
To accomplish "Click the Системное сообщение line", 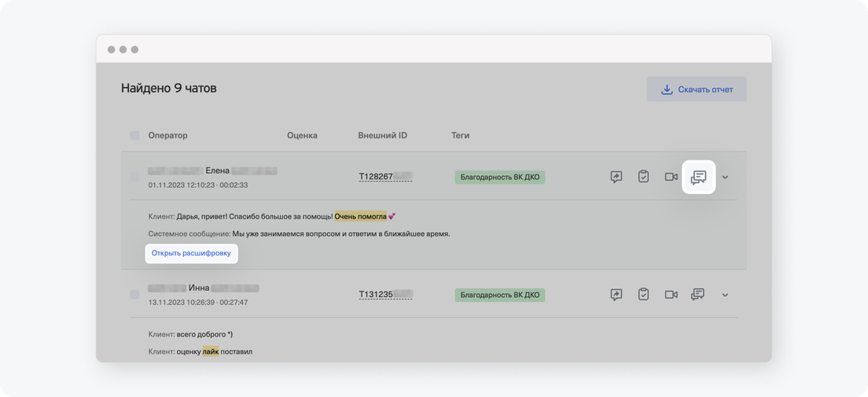I will tap(299, 233).
